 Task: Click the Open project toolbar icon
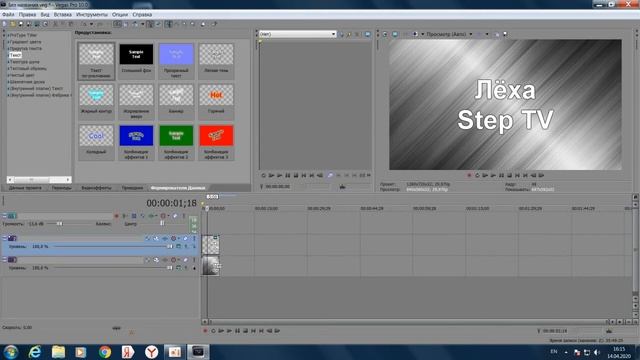click(x=13, y=24)
